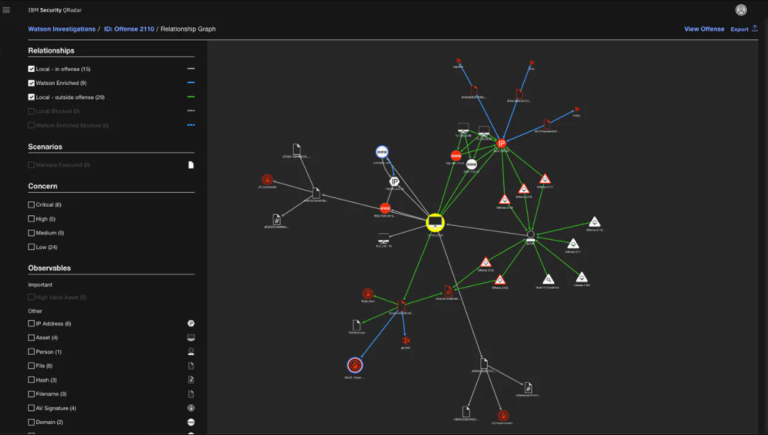Click the Person legend icon
Screen dimensions: 768x435
click(191, 352)
